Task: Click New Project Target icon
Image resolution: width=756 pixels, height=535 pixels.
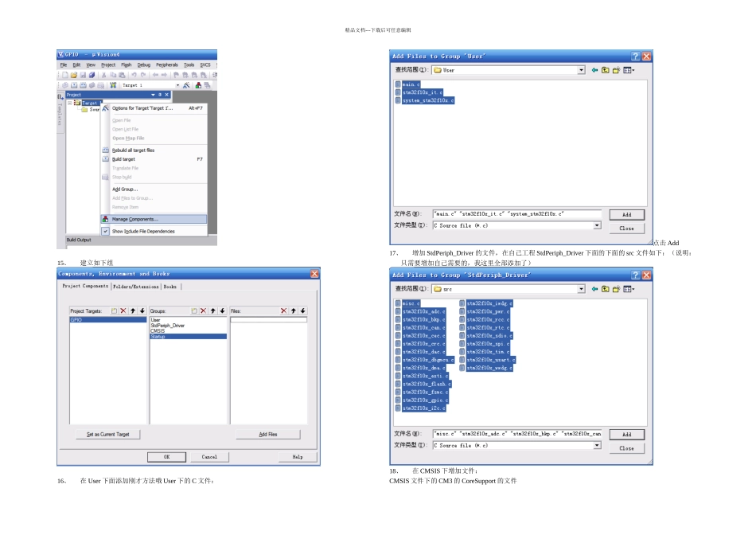Action: [115, 311]
